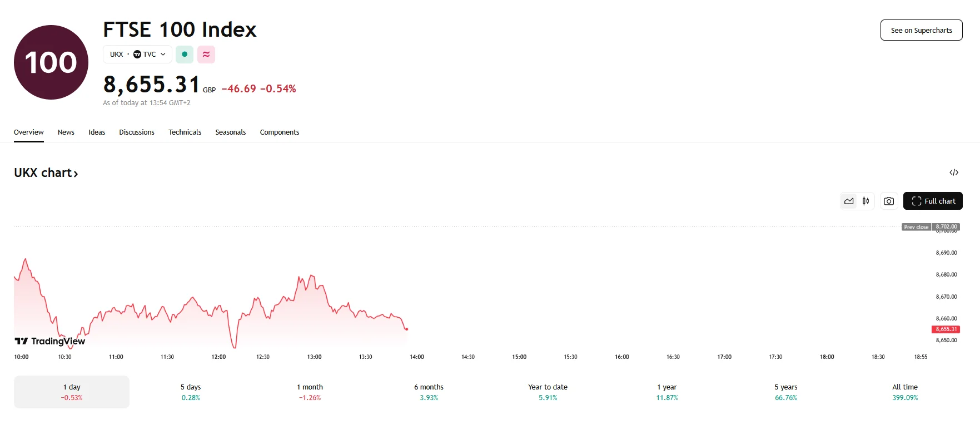Select the 5 days range
980x429 pixels.
(x=191, y=392)
